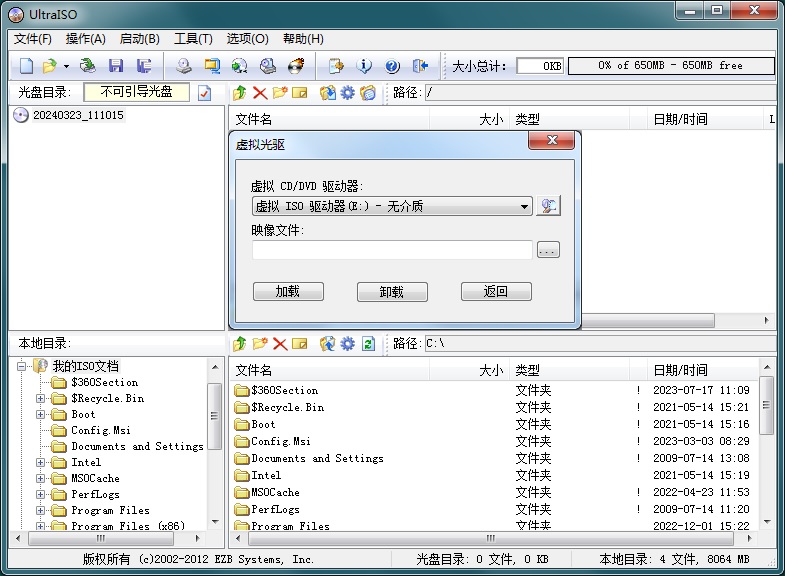The image size is (785, 576).
Task: Click New Folder icon in disc toolbar
Action: [x=280, y=93]
